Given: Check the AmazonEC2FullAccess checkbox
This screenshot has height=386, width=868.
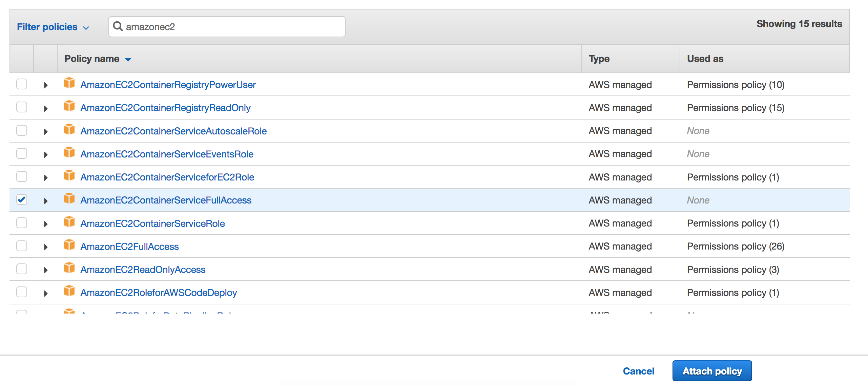Looking at the screenshot, I should point(22,246).
